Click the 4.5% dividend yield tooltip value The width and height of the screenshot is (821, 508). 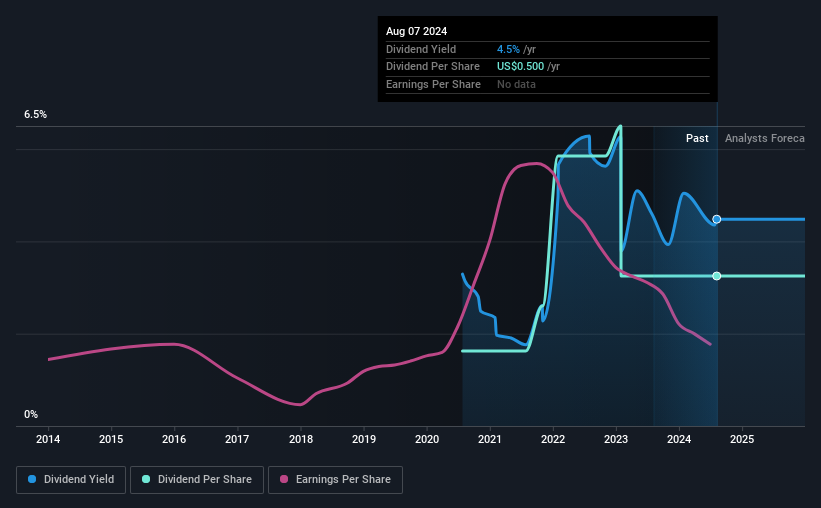508,49
